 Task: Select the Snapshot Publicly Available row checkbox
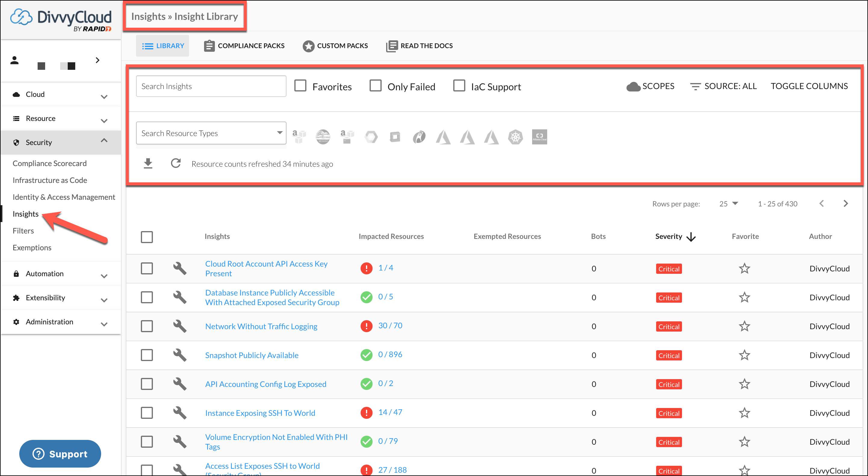[147, 355]
